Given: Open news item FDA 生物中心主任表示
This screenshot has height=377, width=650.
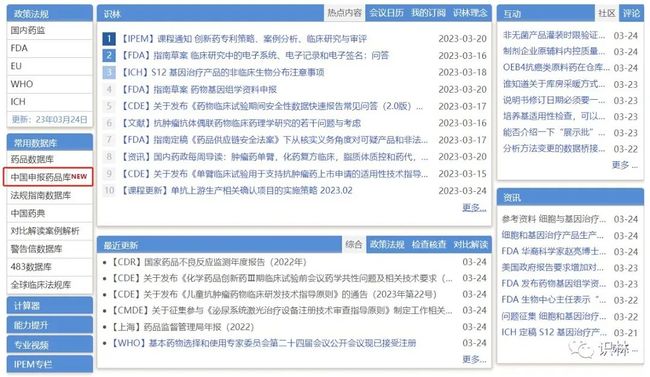Looking at the screenshot, I should tap(554, 299).
